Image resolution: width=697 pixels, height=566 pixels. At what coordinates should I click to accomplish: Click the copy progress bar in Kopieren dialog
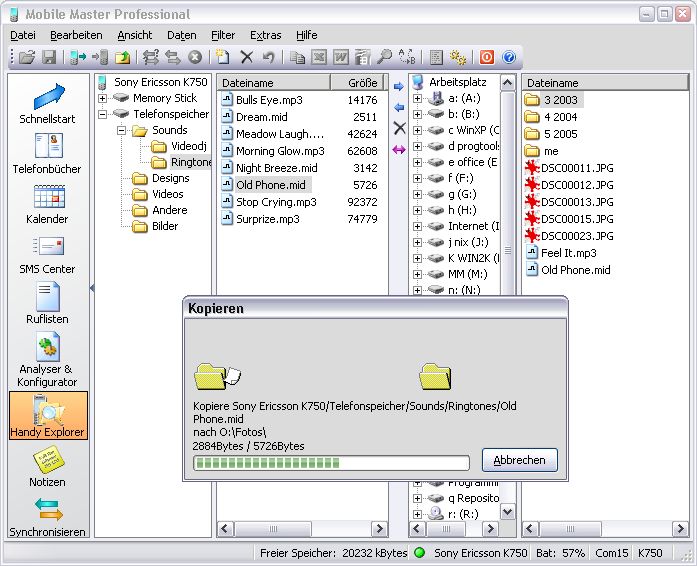(331, 463)
